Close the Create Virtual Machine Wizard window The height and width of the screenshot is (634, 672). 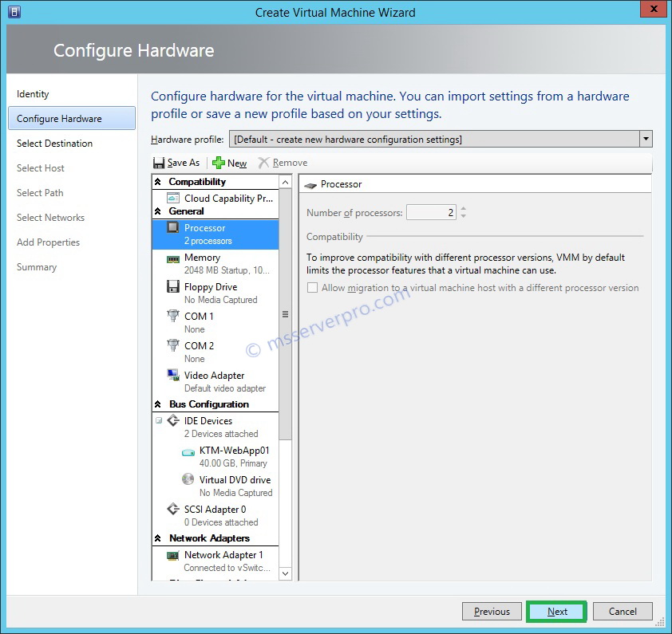[654, 9]
